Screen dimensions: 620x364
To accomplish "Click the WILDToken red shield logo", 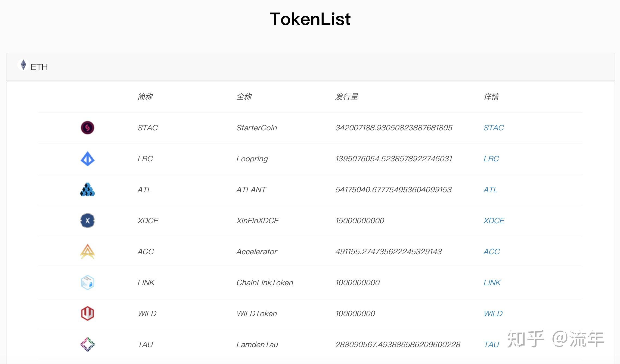I will (87, 313).
